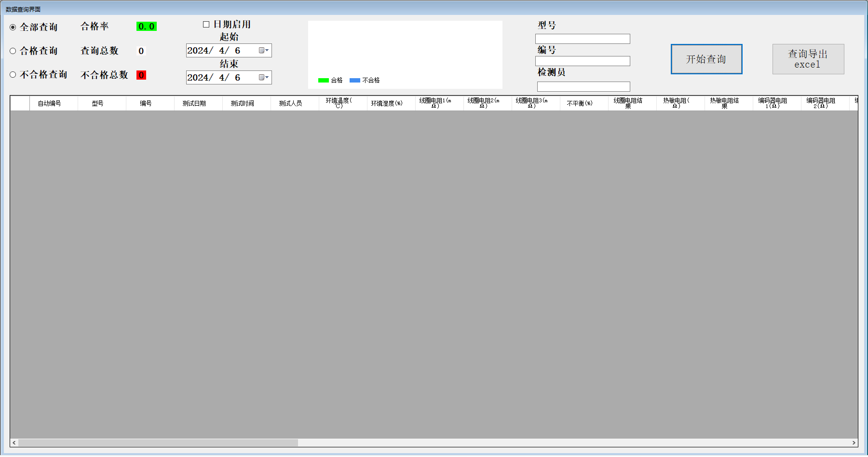Click the green 合格 legend swatch
Screen dimensions: 868x457
pyautogui.click(x=323, y=81)
